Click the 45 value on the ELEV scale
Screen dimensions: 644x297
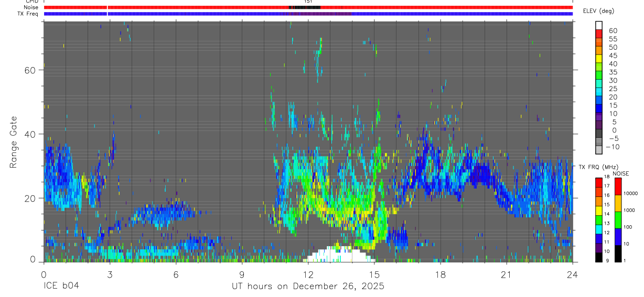click(x=612, y=56)
